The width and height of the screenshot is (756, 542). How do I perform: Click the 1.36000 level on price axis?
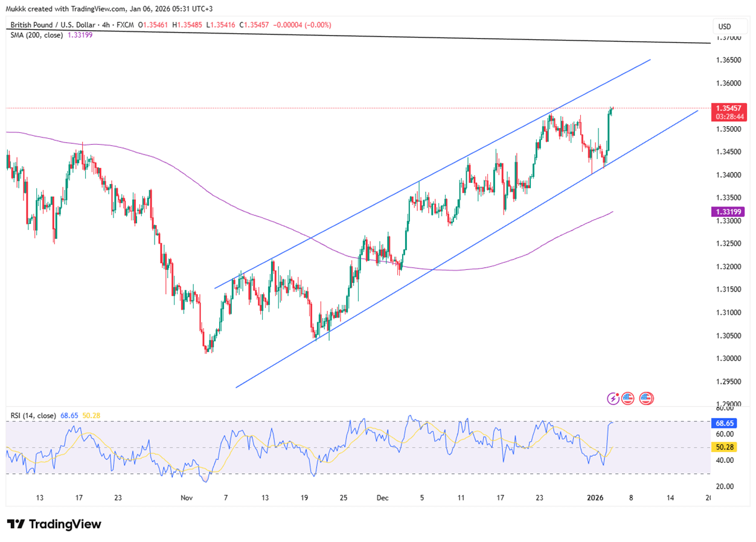tap(728, 83)
